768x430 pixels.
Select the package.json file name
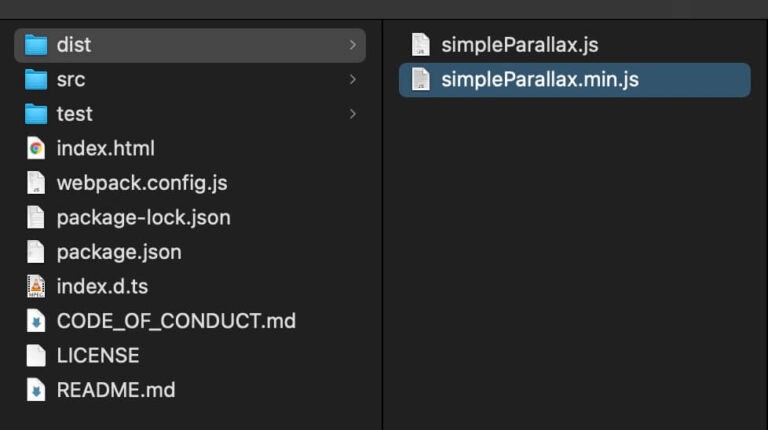pos(119,252)
